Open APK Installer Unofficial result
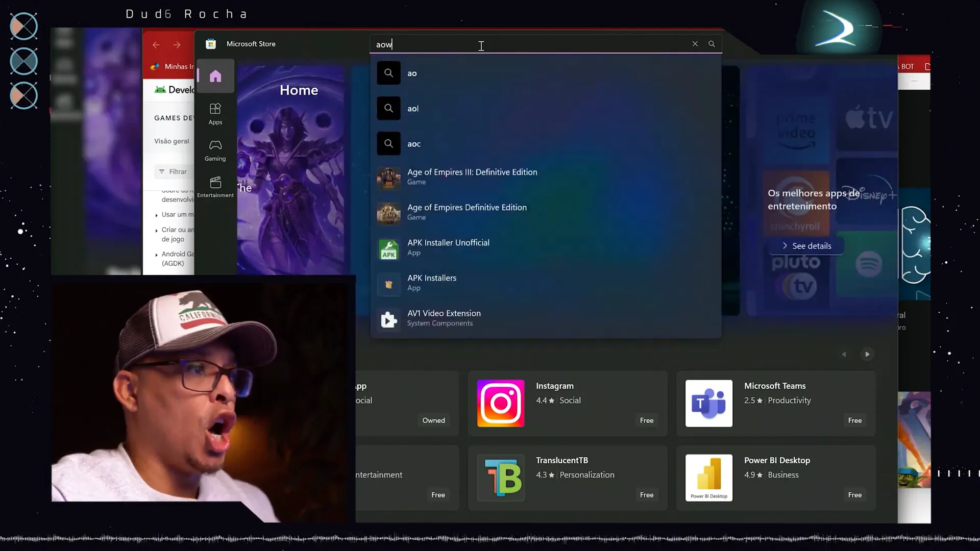 546,249
